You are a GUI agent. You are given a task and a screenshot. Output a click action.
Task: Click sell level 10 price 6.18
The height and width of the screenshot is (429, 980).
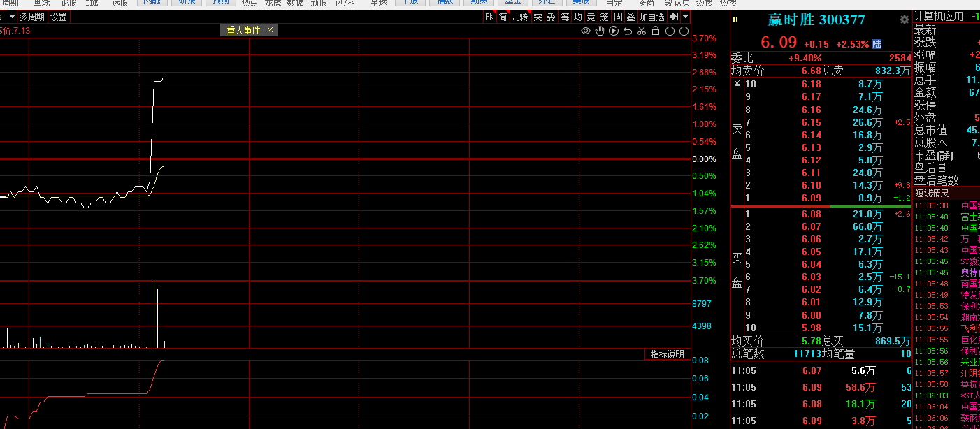click(x=811, y=84)
